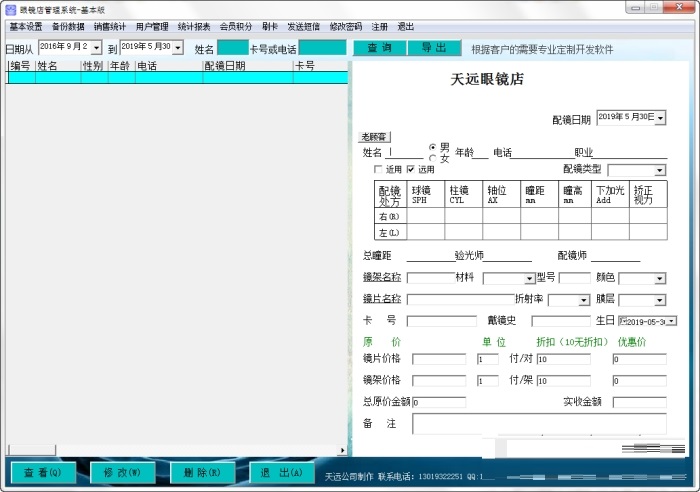Click the 戴镜史 input box

561,321
